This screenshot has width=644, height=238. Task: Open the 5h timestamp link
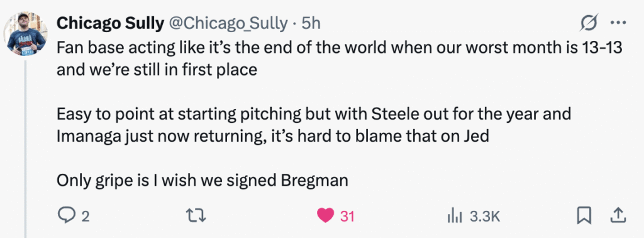coord(311,23)
